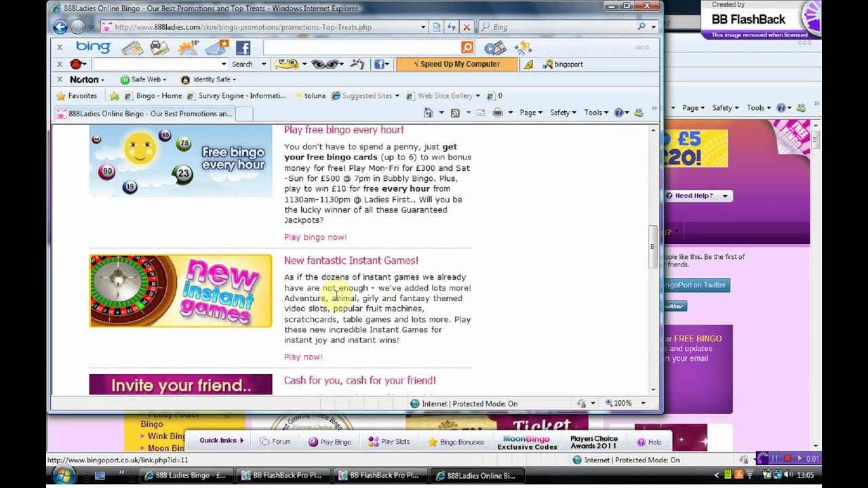Image resolution: width=868 pixels, height=488 pixels.
Task: Click the Bing logo on the toolbar
Action: click(93, 47)
